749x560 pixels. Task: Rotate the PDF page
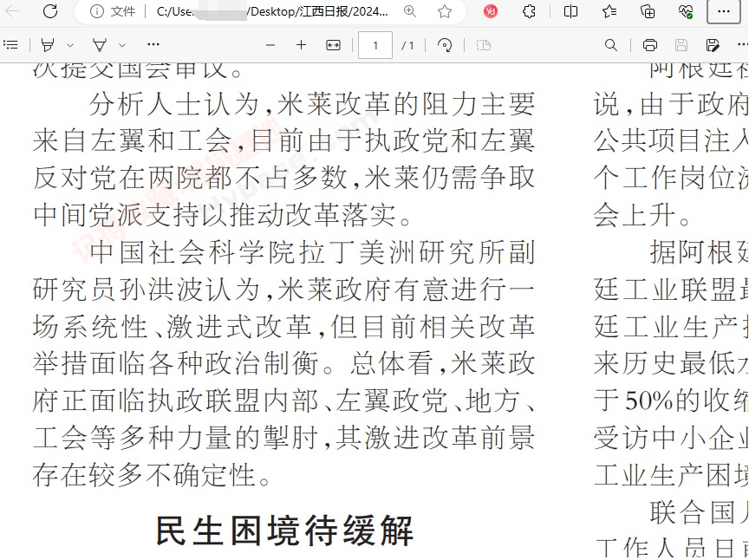(444, 45)
